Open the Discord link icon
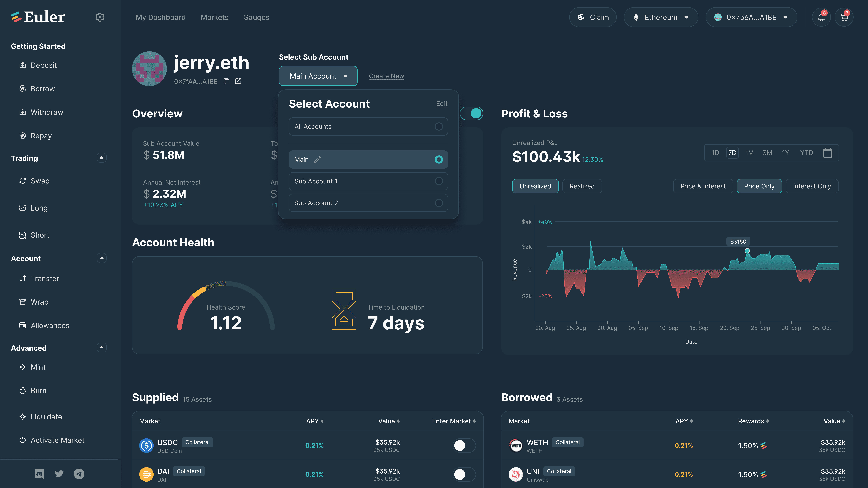This screenshot has width=868, height=488. (x=39, y=474)
